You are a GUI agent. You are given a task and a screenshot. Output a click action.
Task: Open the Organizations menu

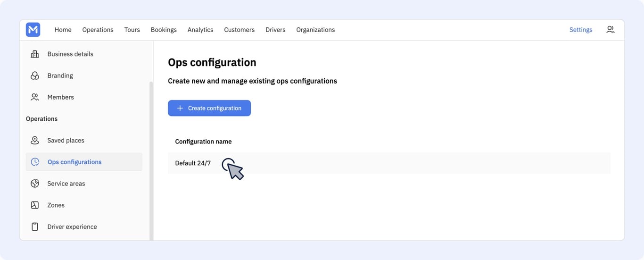pyautogui.click(x=315, y=30)
